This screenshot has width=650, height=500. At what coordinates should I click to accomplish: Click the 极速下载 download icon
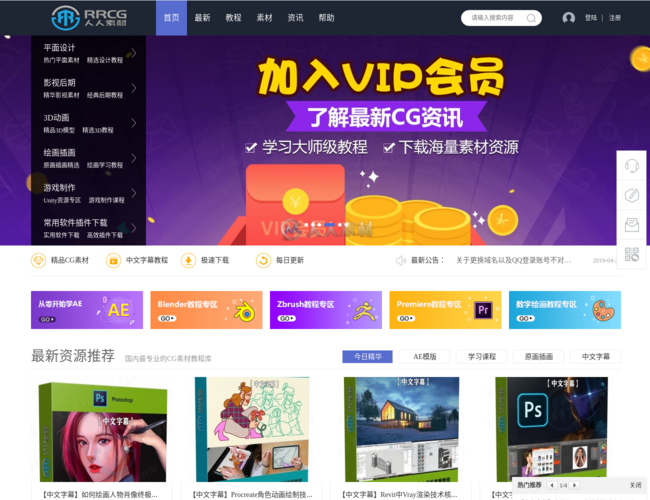point(188,260)
